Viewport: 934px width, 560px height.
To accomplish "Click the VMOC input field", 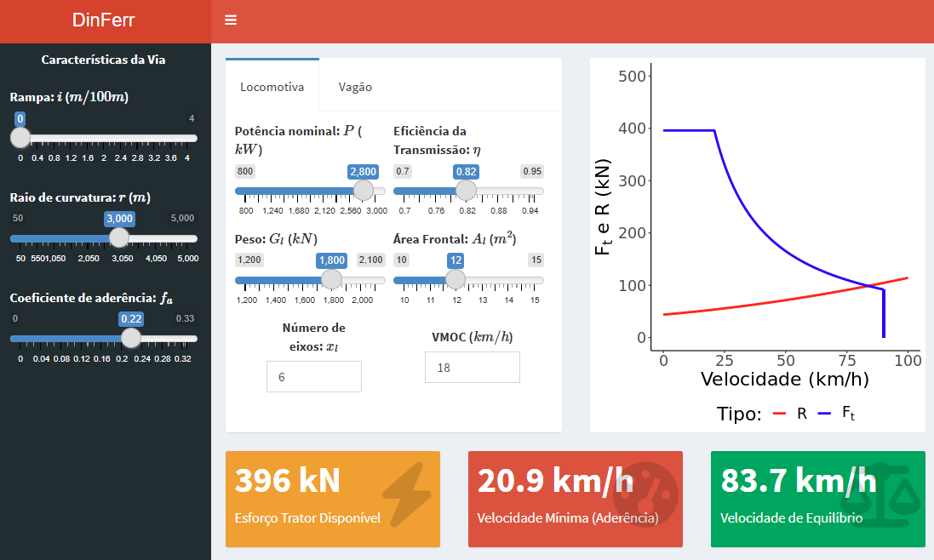I will [472, 368].
